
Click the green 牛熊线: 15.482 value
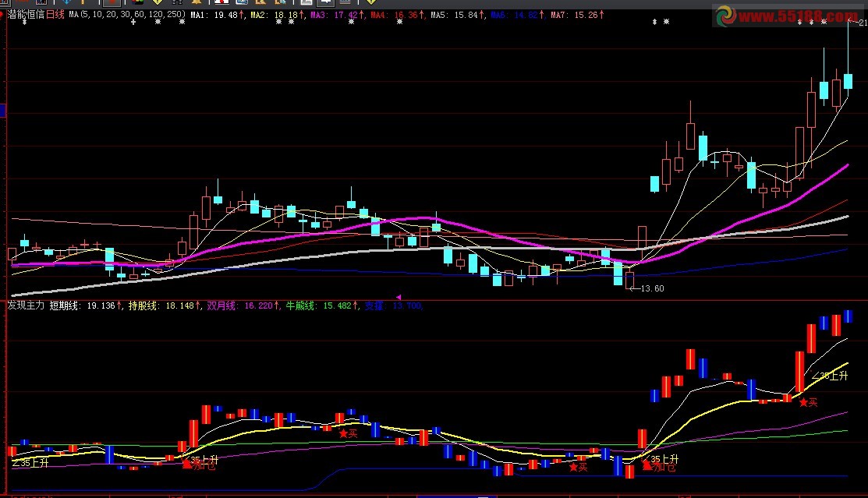[x=322, y=306]
